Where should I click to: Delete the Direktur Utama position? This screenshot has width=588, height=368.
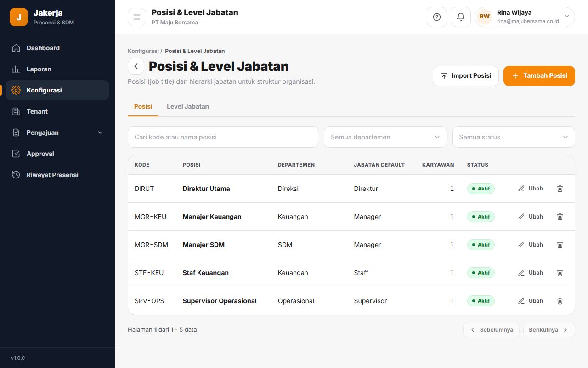[x=560, y=189]
